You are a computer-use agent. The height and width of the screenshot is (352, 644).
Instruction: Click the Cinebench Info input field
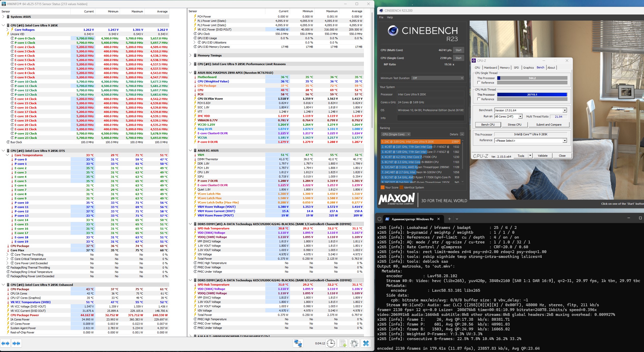click(x=431, y=118)
